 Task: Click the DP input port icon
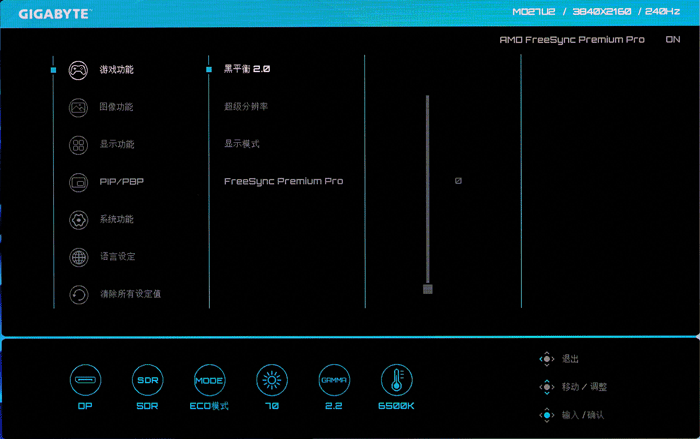85,380
